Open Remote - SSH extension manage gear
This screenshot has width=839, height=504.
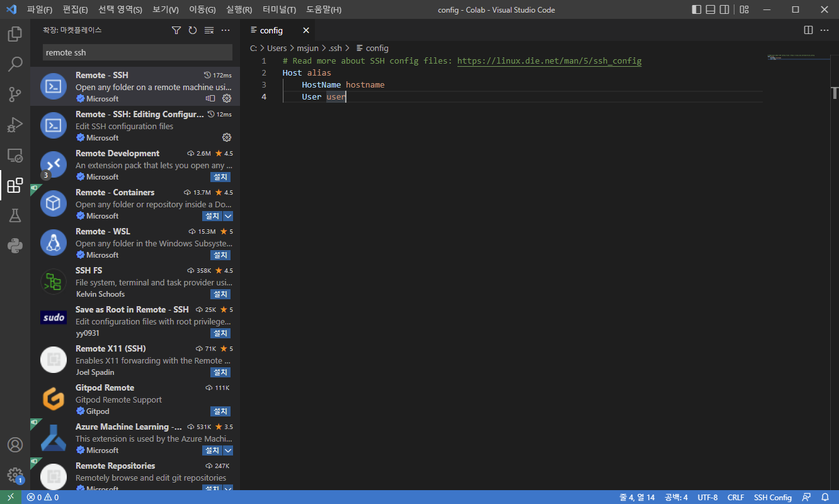(x=227, y=98)
